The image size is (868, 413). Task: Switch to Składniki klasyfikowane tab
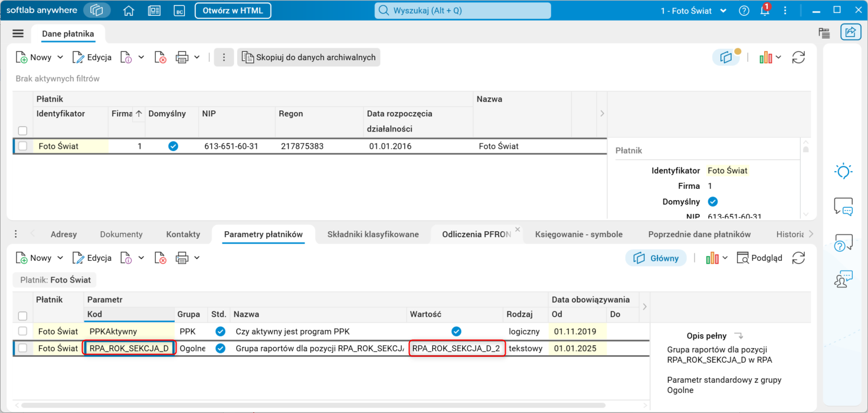pyautogui.click(x=373, y=234)
